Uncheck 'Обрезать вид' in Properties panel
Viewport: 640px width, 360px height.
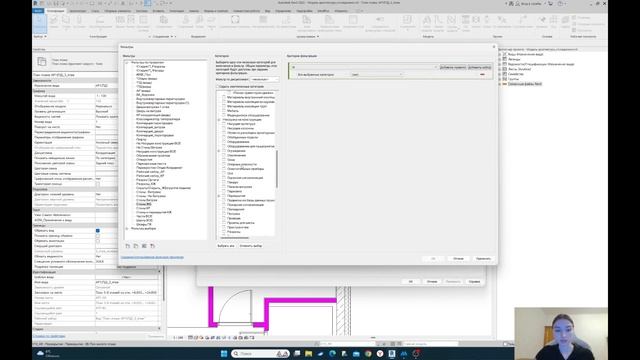98,231
